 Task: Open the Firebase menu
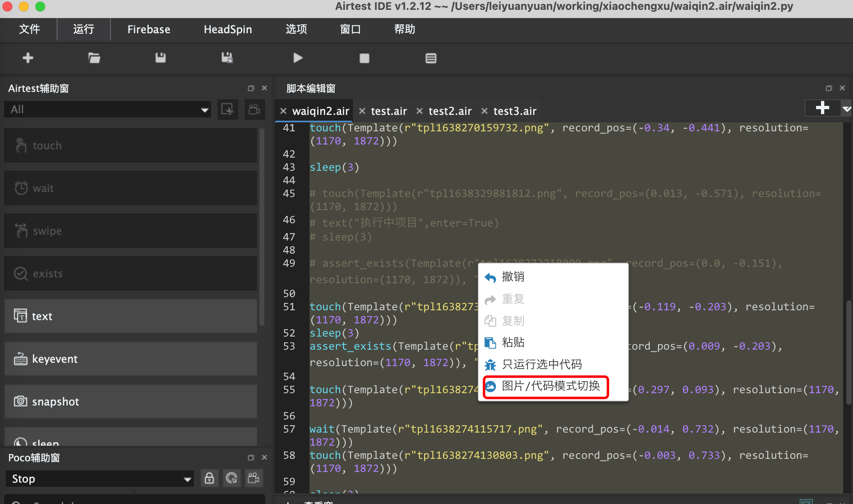(x=149, y=29)
